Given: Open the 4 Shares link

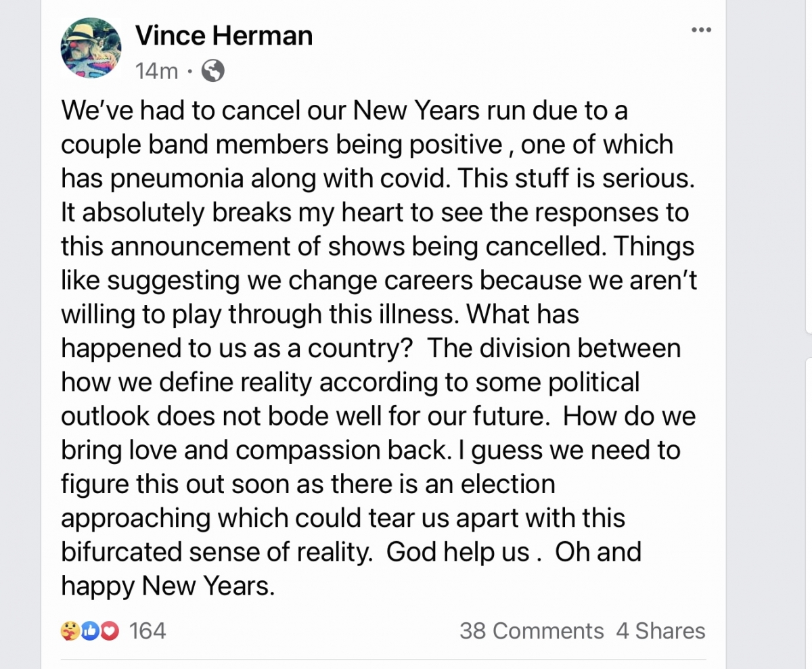Looking at the screenshot, I should click(660, 630).
